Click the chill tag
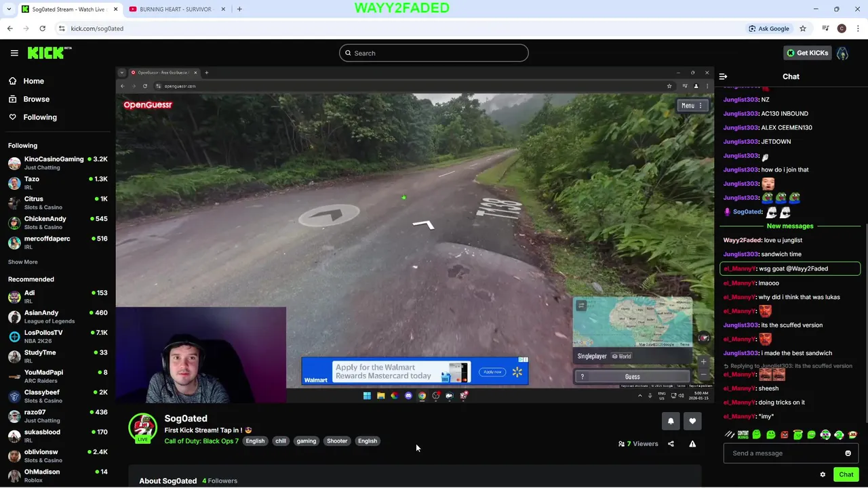Image resolution: width=868 pixels, height=488 pixels. coord(280,441)
